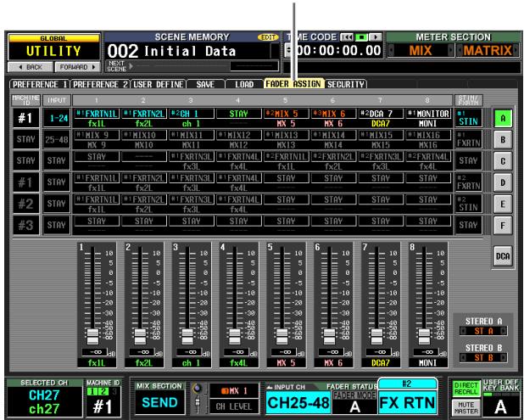Image resolution: width=524 pixels, height=420 pixels.
Task: Click right arrow of Stereo A selector
Action: click(503, 331)
